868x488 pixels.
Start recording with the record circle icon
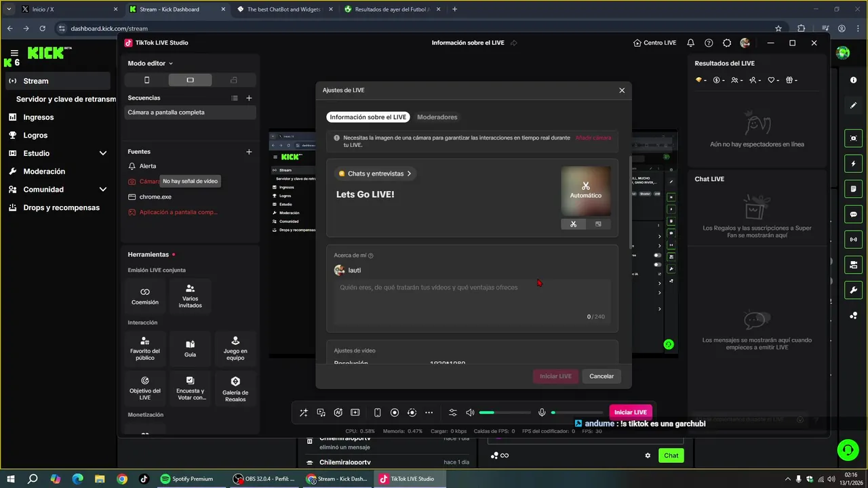[x=395, y=413]
